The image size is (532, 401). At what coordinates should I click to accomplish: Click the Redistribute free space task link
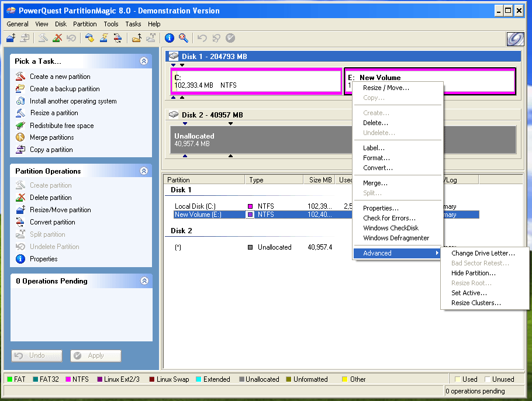pyautogui.click(x=61, y=126)
